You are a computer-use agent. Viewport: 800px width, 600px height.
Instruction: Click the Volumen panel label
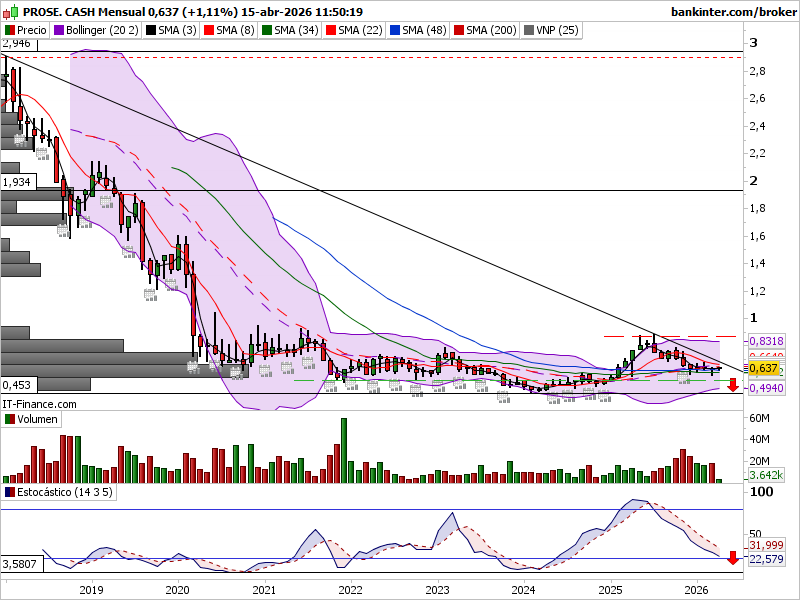(31, 419)
